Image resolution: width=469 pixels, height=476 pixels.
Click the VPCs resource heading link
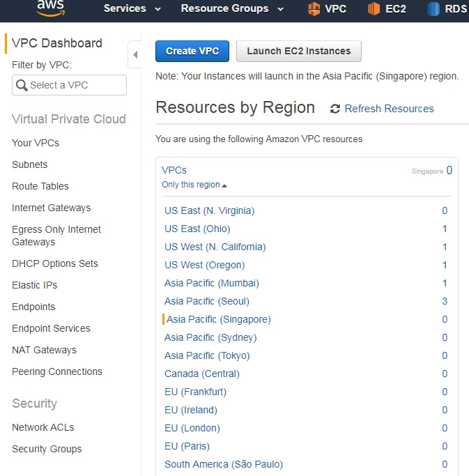click(x=174, y=170)
